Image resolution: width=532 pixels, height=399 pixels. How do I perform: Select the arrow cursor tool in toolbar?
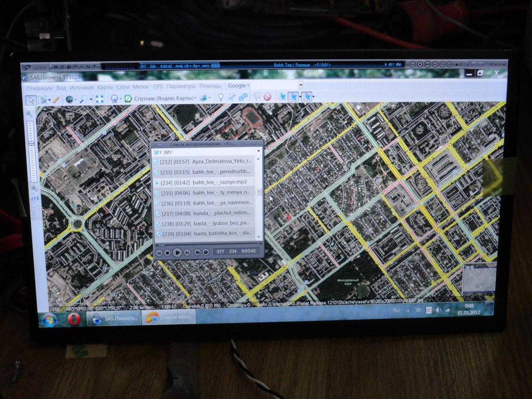pyautogui.click(x=31, y=99)
